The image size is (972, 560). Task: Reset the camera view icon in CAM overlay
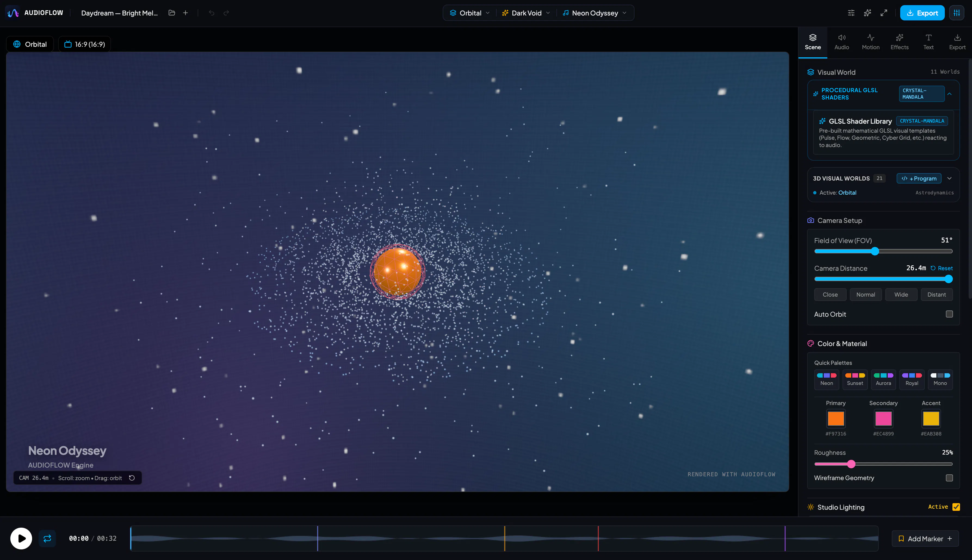(132, 478)
